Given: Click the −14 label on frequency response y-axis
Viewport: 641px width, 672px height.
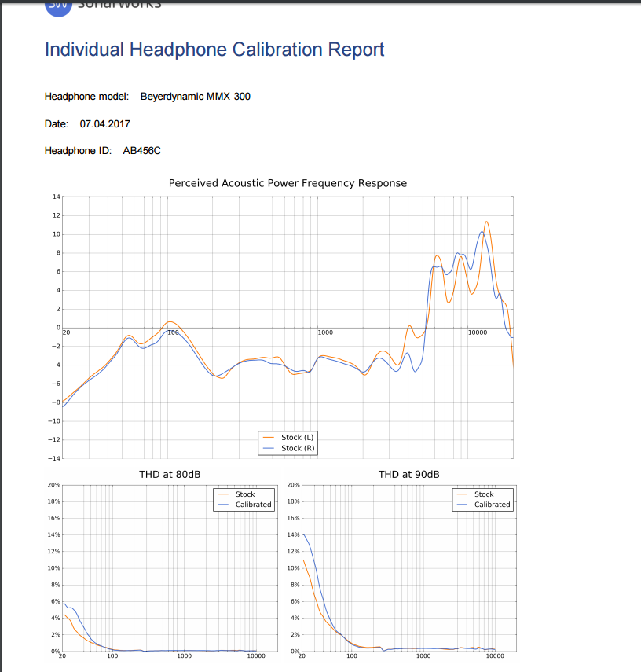Looking at the screenshot, I should (x=54, y=458).
